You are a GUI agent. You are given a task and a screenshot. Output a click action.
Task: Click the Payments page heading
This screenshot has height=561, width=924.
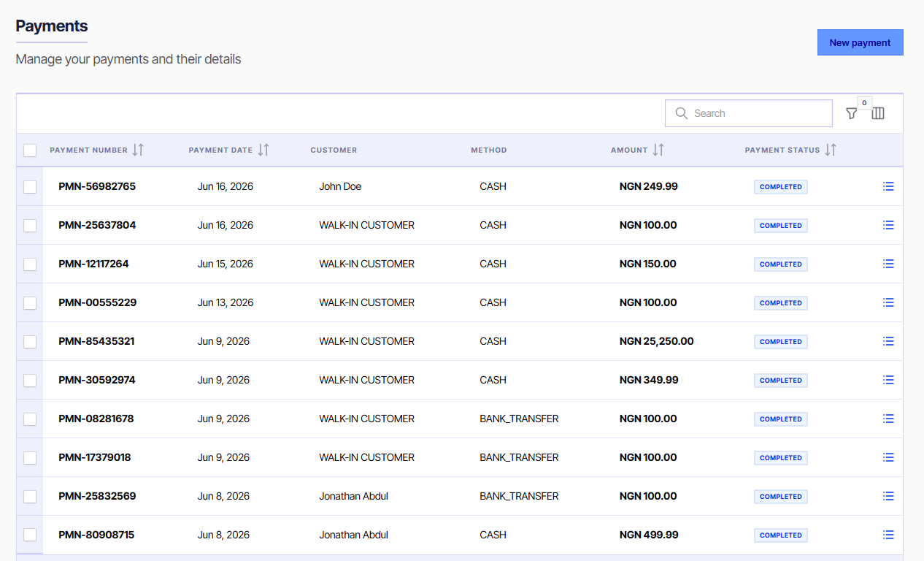(52, 26)
